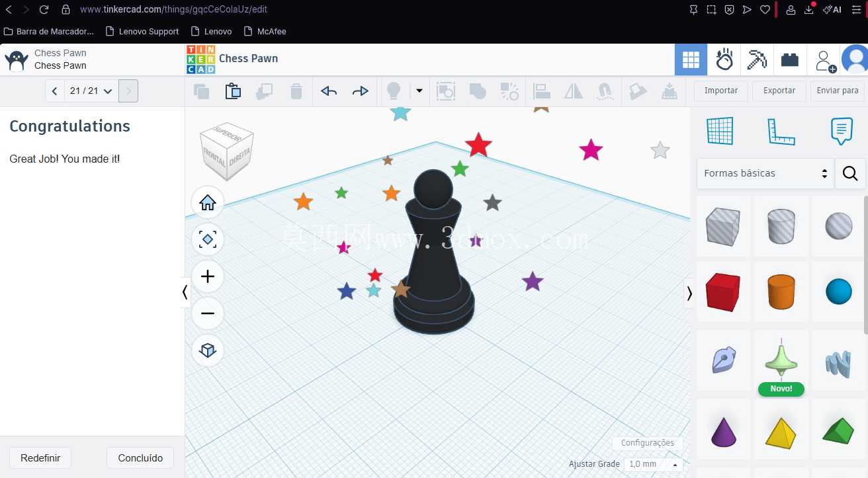Select the striped hole Cylinder shape
Image resolution: width=868 pixels, height=478 pixels.
pos(781,226)
